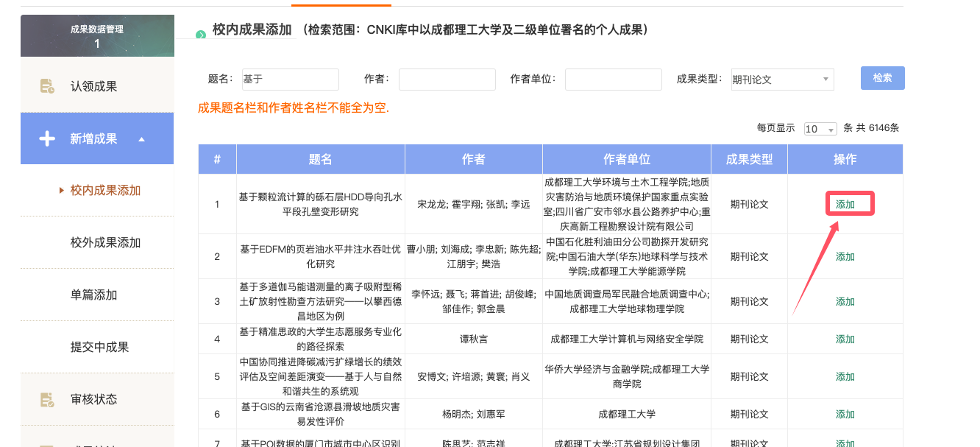Screen dimensions: 980x447
Task: Click title 基于EDFM的页岩油水平井注水吞吐优化研究
Action: coord(321,257)
